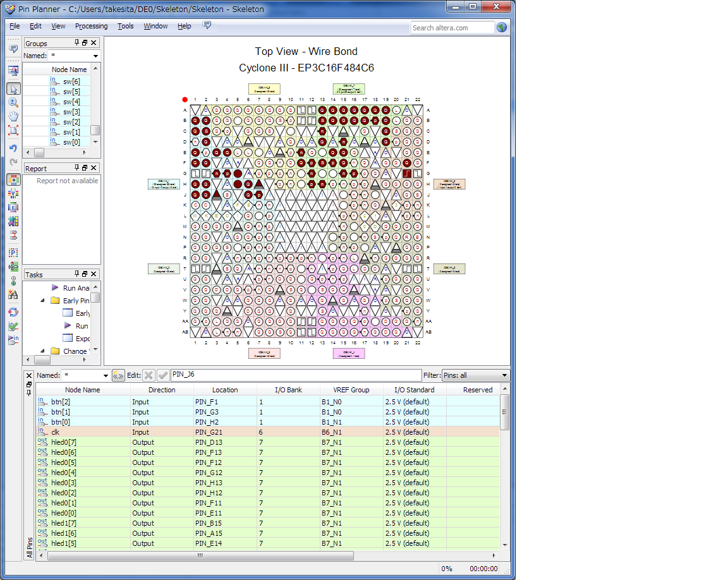Select the Hand pan tool

click(x=13, y=116)
